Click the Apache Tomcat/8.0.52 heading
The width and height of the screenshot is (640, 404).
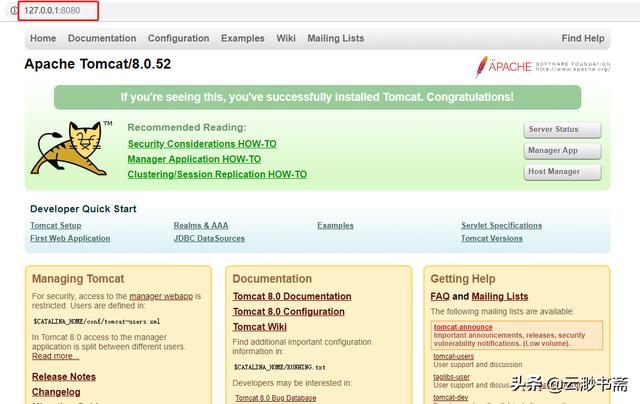click(98, 64)
